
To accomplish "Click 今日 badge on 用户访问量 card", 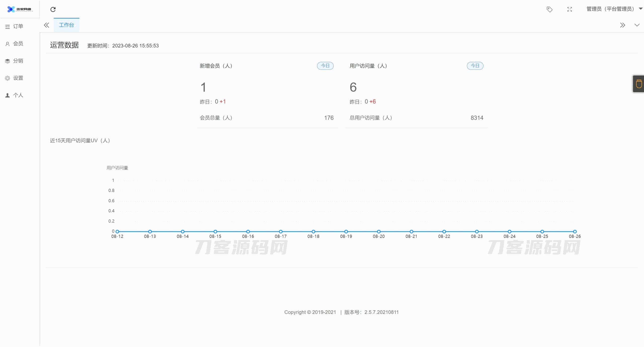I will pos(475,66).
